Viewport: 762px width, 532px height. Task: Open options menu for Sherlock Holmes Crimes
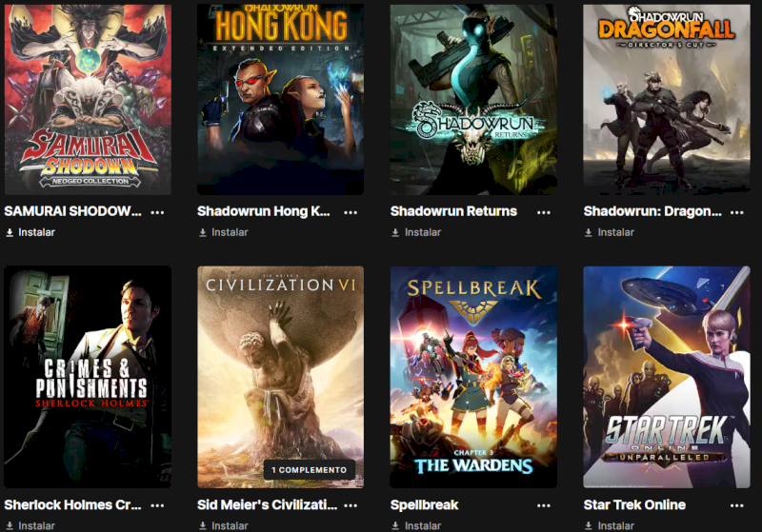(157, 505)
